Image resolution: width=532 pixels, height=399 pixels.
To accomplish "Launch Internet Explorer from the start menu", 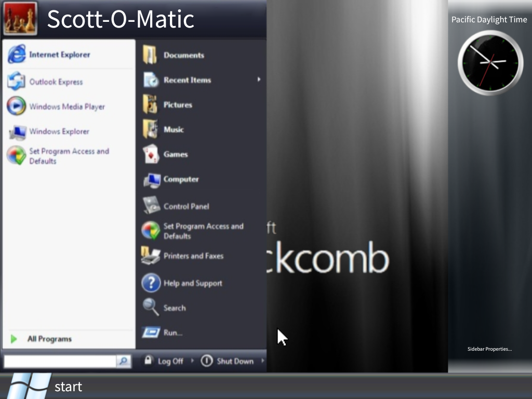I will (x=59, y=54).
